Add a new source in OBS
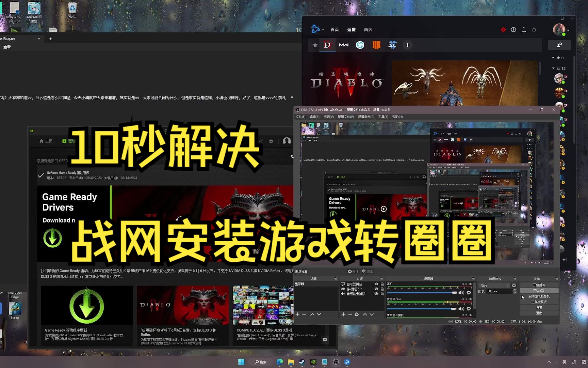The width and height of the screenshot is (588, 368). click(344, 314)
